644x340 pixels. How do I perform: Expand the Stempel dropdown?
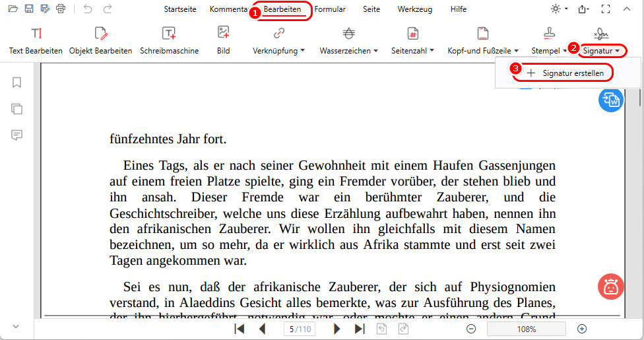tap(565, 51)
